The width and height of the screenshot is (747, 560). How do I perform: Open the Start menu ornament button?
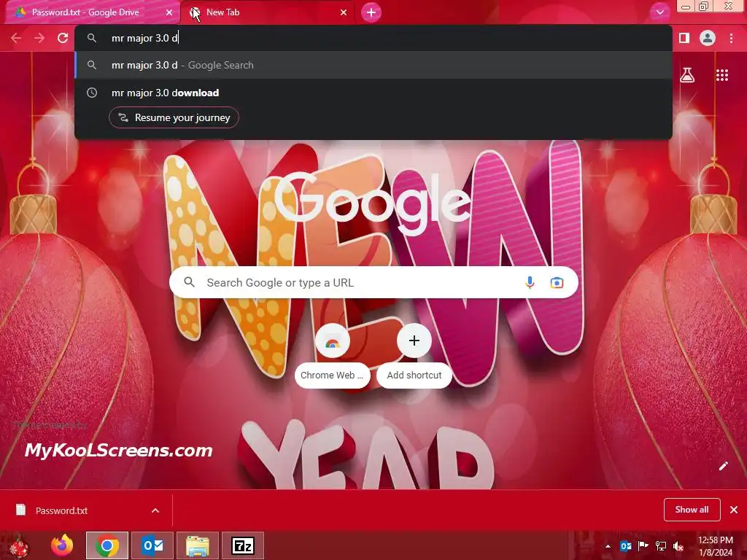pyautogui.click(x=19, y=545)
